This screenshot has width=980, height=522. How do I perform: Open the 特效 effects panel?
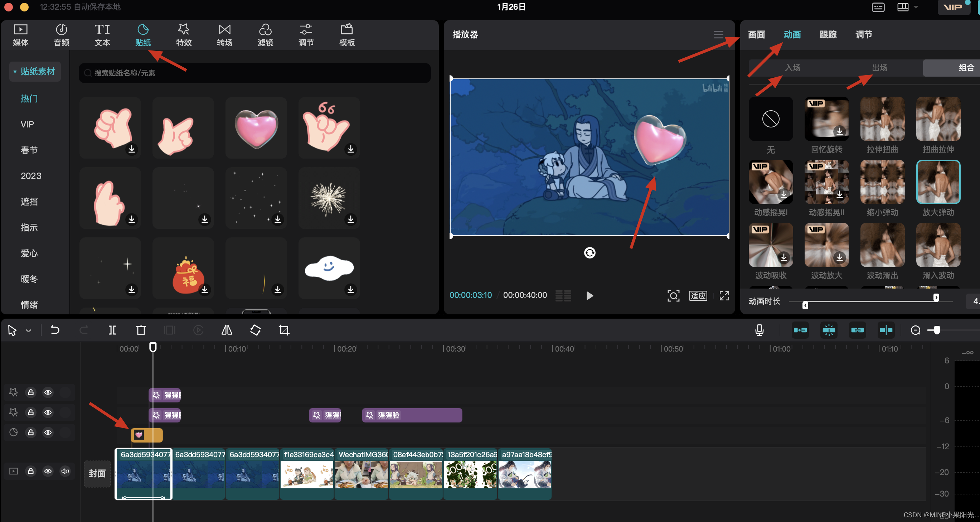pyautogui.click(x=183, y=35)
